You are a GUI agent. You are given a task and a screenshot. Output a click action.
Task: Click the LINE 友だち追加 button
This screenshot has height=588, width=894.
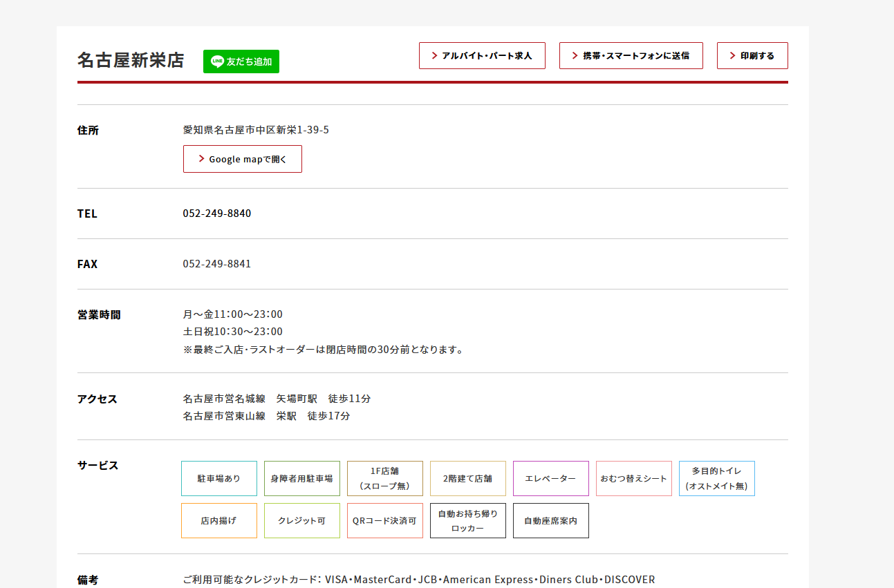point(241,61)
